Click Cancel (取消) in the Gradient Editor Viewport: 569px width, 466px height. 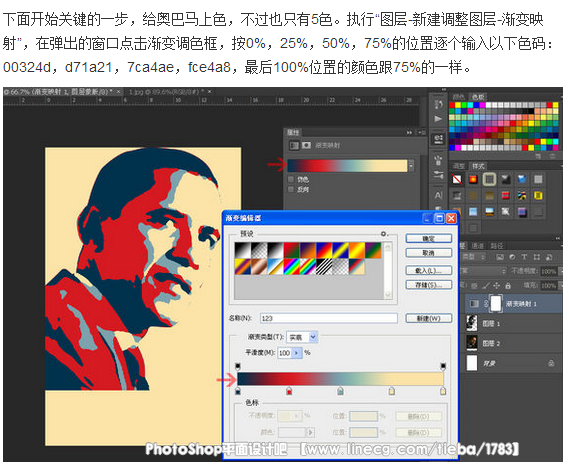click(429, 253)
